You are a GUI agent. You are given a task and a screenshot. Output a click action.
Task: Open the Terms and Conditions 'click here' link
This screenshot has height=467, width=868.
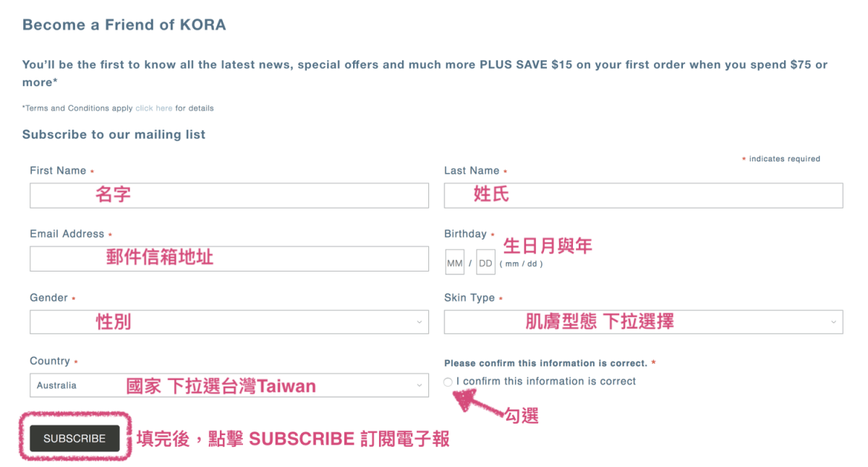coord(153,108)
